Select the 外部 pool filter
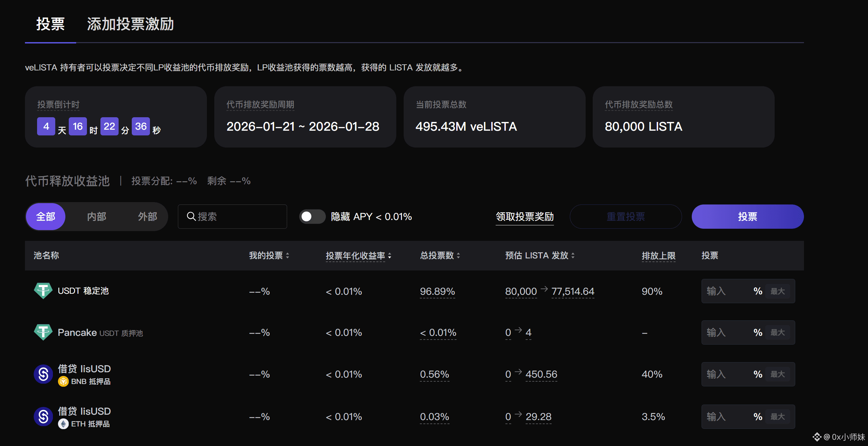The width and height of the screenshot is (868, 446). [148, 217]
